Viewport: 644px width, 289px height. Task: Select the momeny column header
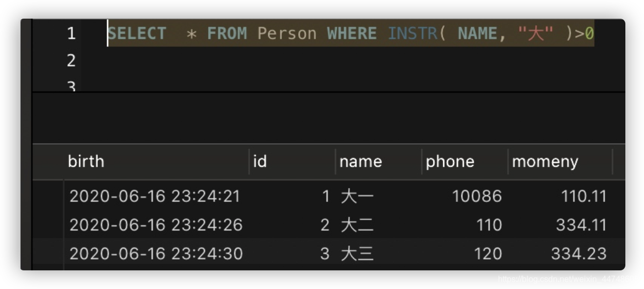[x=545, y=162]
